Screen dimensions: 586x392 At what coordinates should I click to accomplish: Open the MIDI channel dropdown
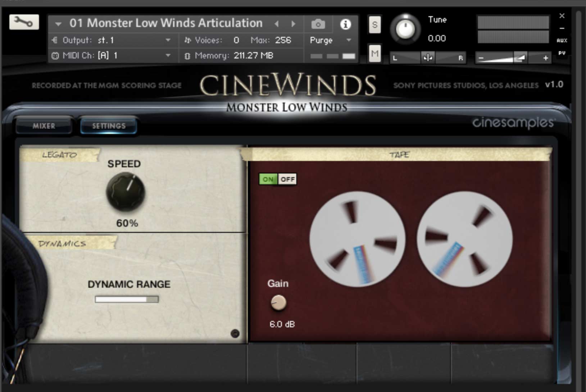click(x=168, y=55)
